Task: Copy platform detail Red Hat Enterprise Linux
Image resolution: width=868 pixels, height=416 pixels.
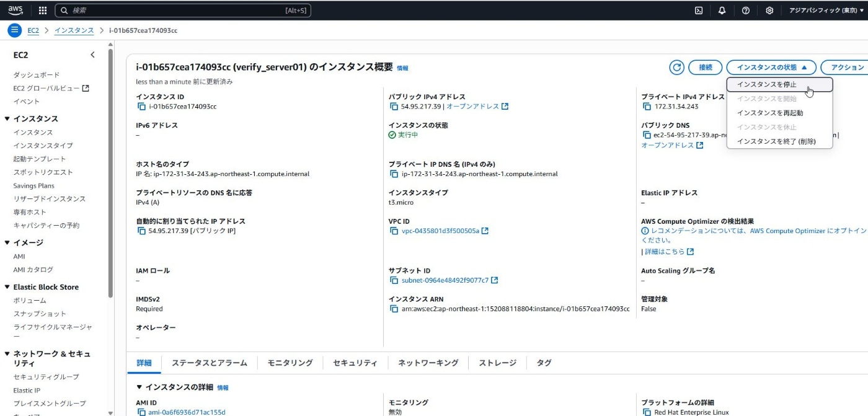Action: 647,412
